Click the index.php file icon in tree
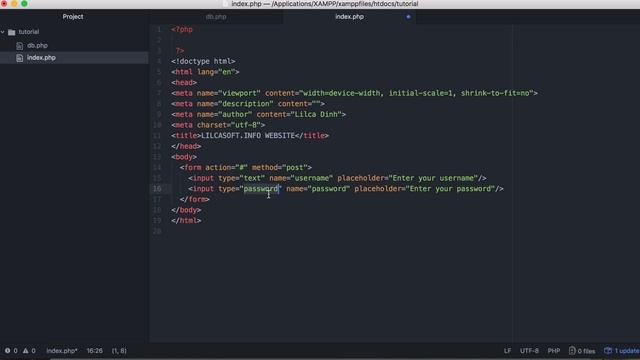This screenshot has width=640, height=360. coord(19,58)
